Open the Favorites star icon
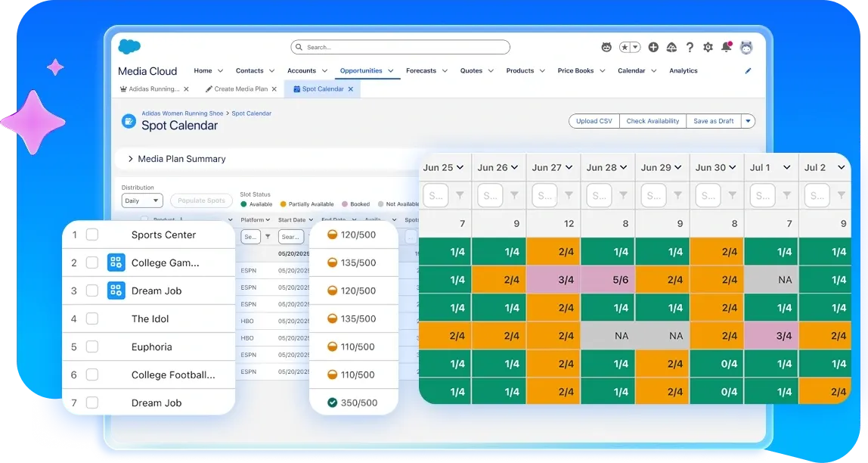Image resolution: width=868 pixels, height=463 pixels. pos(625,48)
